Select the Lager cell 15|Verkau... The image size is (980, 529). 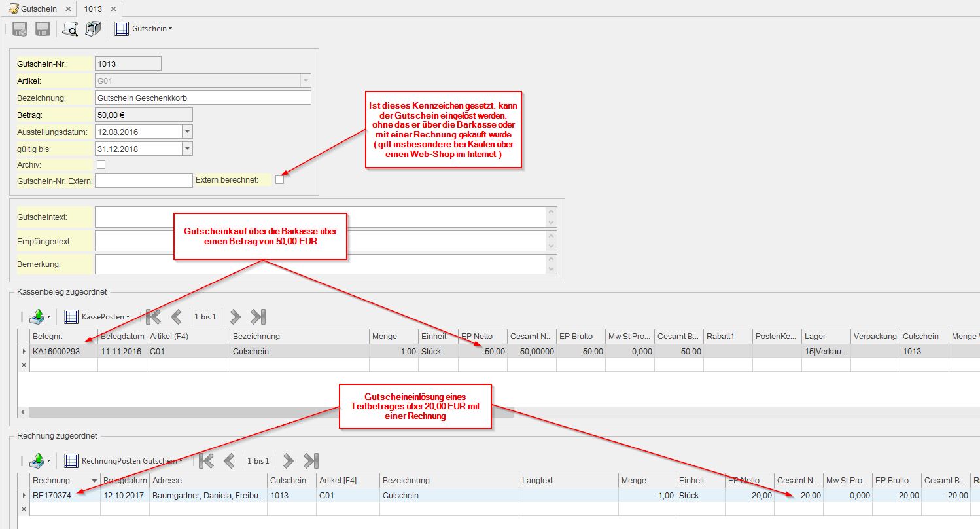tap(826, 352)
